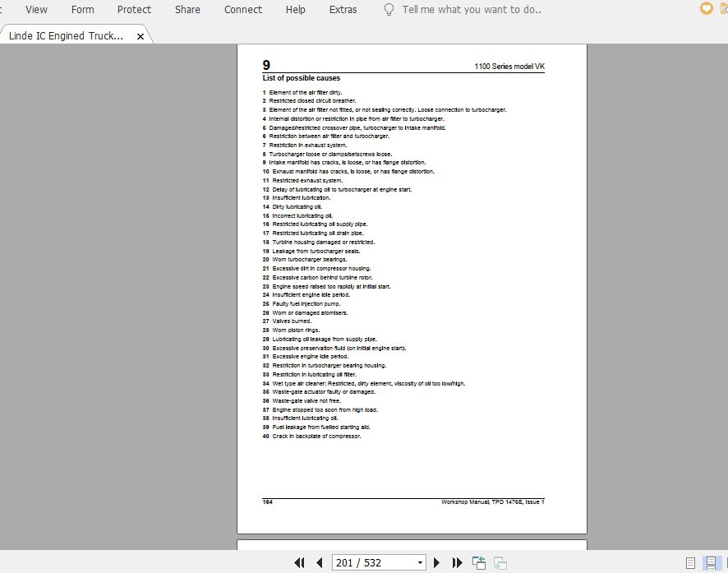
Task: Click the line 'Waste-gate valve not free.'
Action: tap(306, 400)
